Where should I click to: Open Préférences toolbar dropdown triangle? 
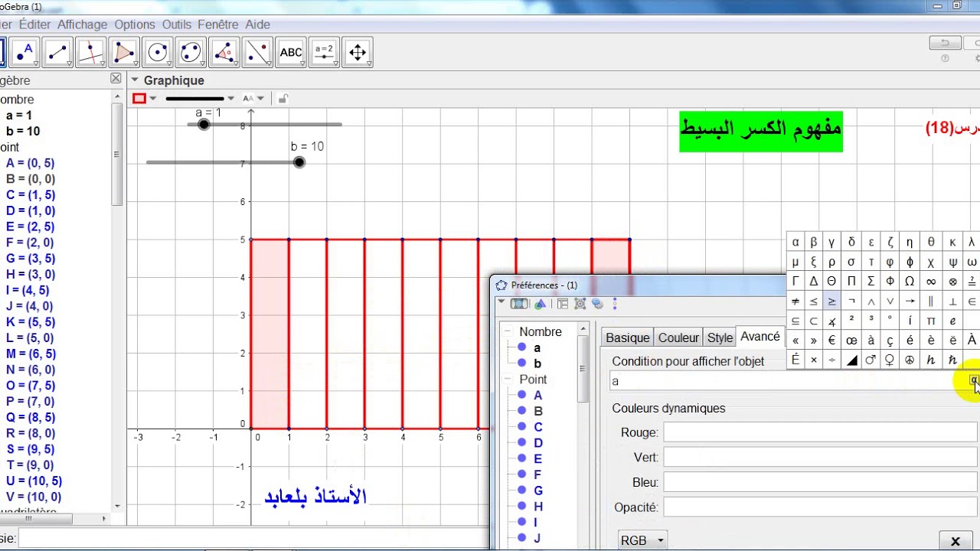coord(501,303)
